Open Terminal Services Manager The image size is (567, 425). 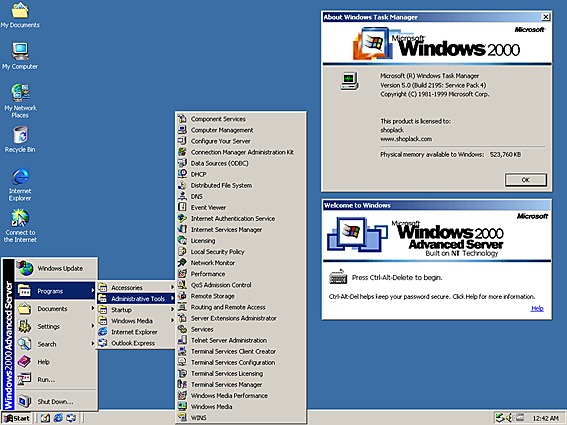pyautogui.click(x=241, y=384)
